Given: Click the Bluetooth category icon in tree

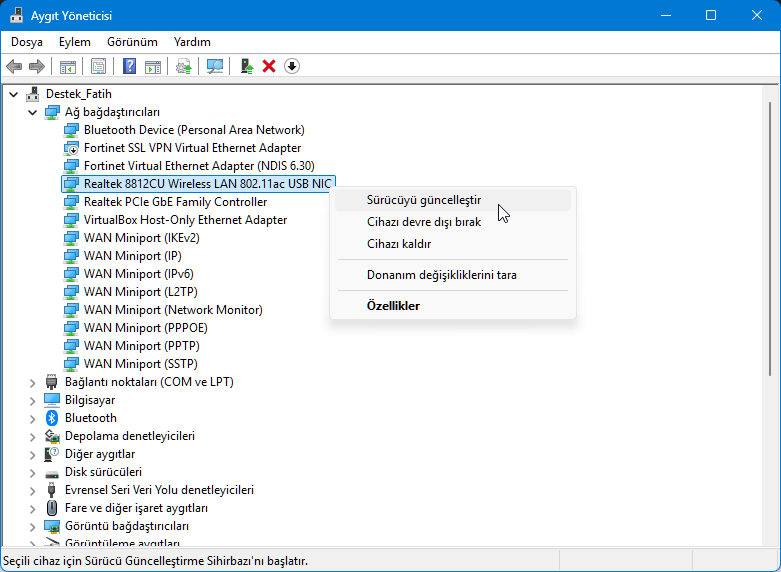Looking at the screenshot, I should tap(53, 418).
